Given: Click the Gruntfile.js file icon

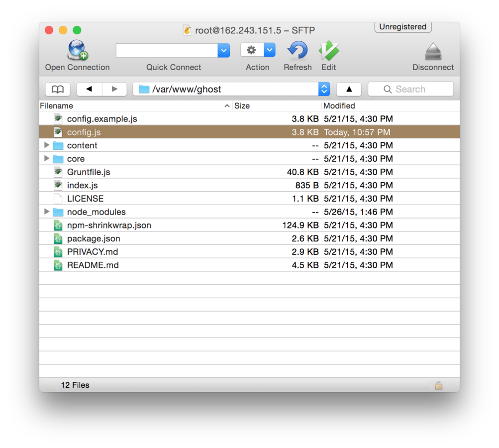Looking at the screenshot, I should [58, 172].
